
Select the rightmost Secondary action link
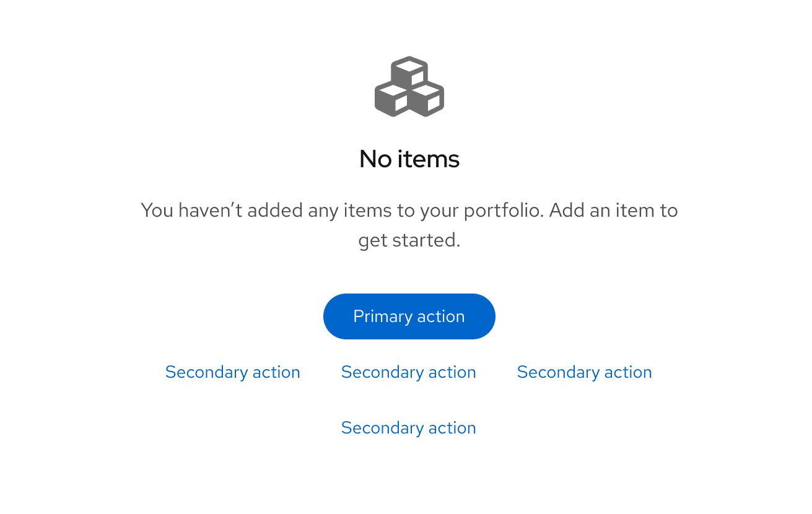(x=584, y=372)
